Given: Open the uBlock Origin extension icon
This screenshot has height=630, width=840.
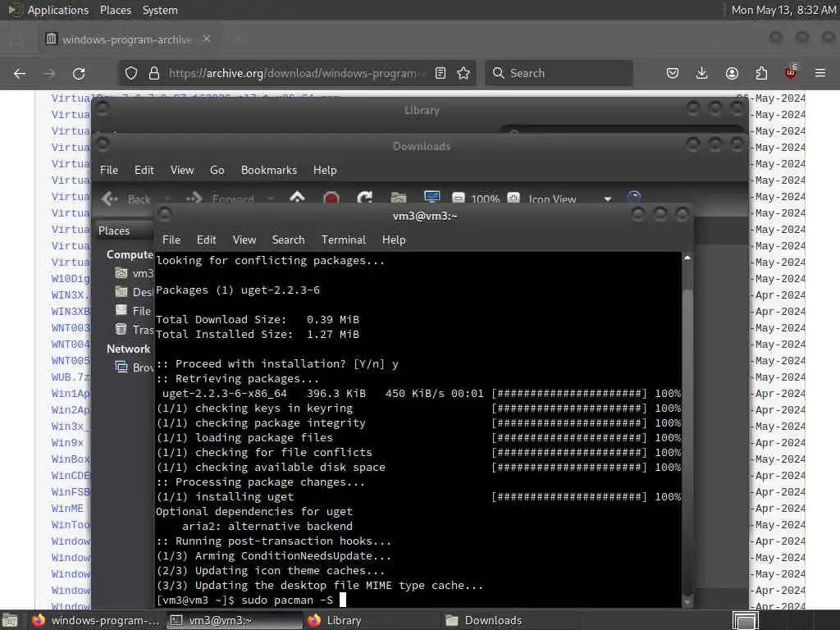Looking at the screenshot, I should (791, 72).
